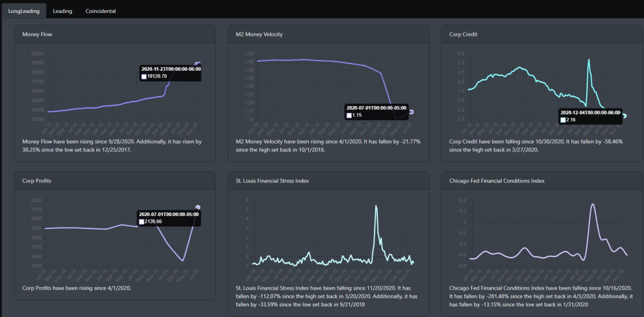Image resolution: width=644 pixels, height=317 pixels.
Task: Click the Corp Credit chart's sharp spike
Action: [588, 60]
